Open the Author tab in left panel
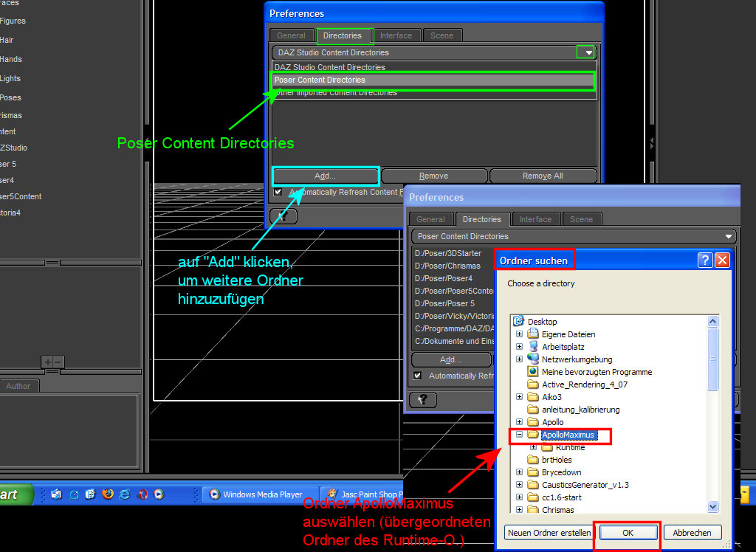The width and height of the screenshot is (756, 552). [18, 386]
